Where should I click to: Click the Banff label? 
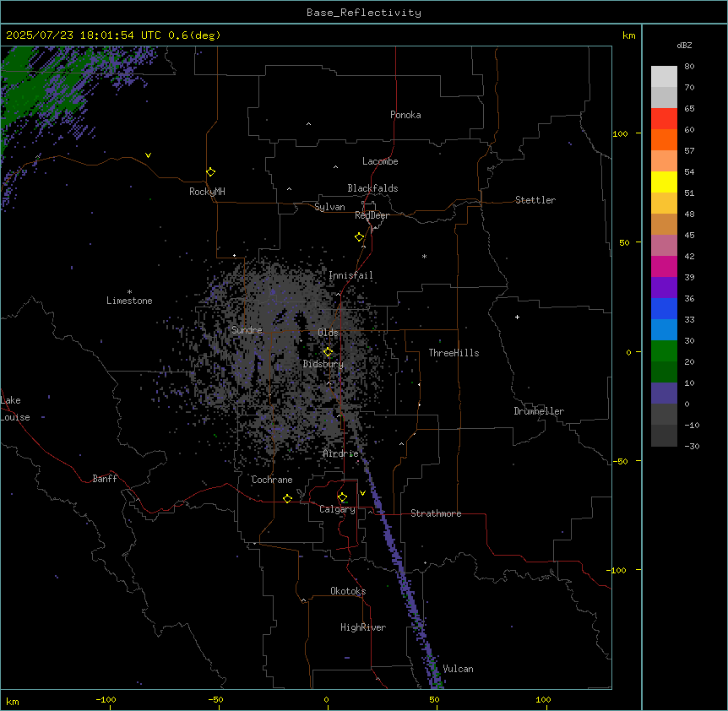pyautogui.click(x=105, y=479)
